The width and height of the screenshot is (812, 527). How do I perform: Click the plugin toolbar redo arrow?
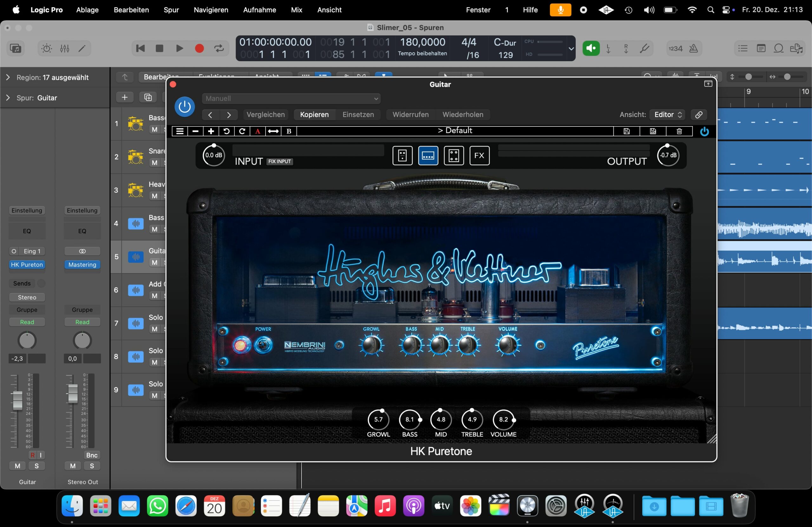click(242, 131)
